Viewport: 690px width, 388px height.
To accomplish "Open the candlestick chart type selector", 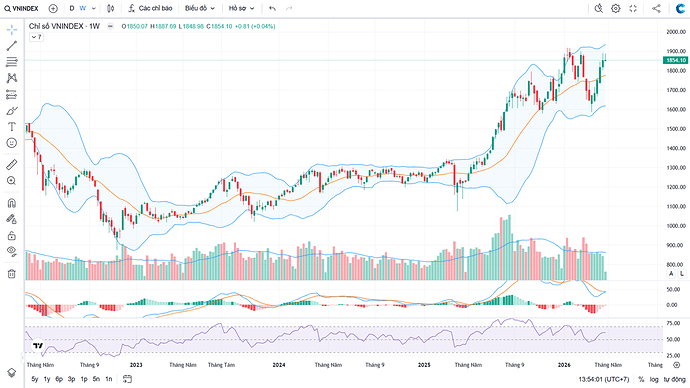I will click(110, 8).
